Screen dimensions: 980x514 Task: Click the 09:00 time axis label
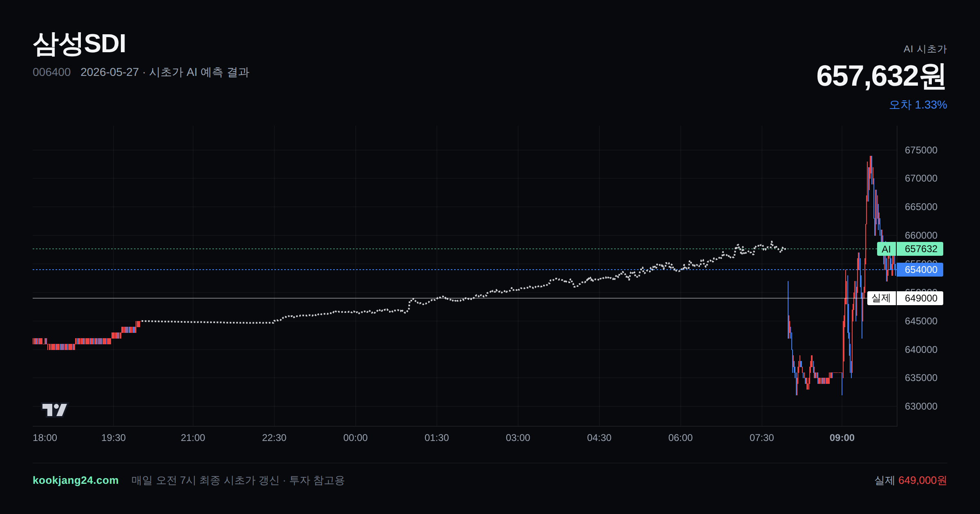842,438
